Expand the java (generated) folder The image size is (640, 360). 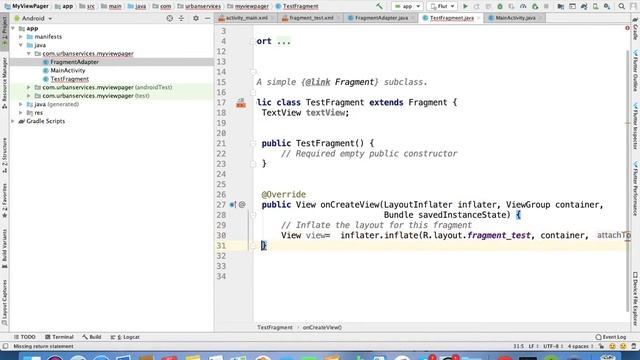click(21, 104)
